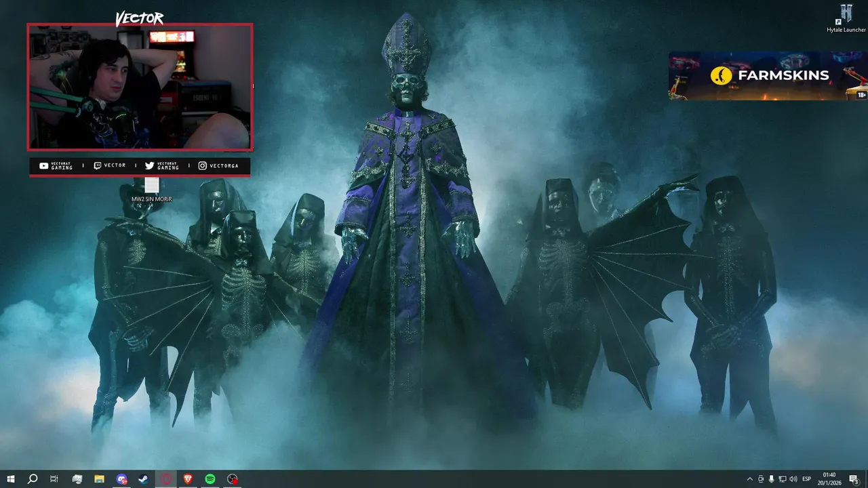
Task: Open Task View on the taskbar
Action: coord(54,479)
